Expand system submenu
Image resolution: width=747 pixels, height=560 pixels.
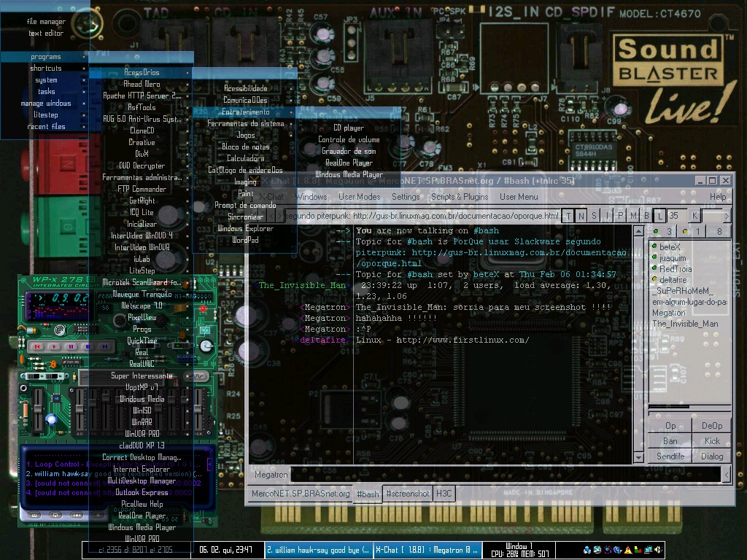(45, 80)
